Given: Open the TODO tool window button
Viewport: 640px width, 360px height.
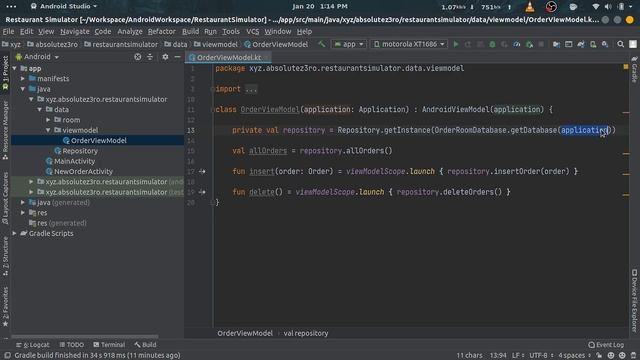Looking at the screenshot, I should point(72,345).
